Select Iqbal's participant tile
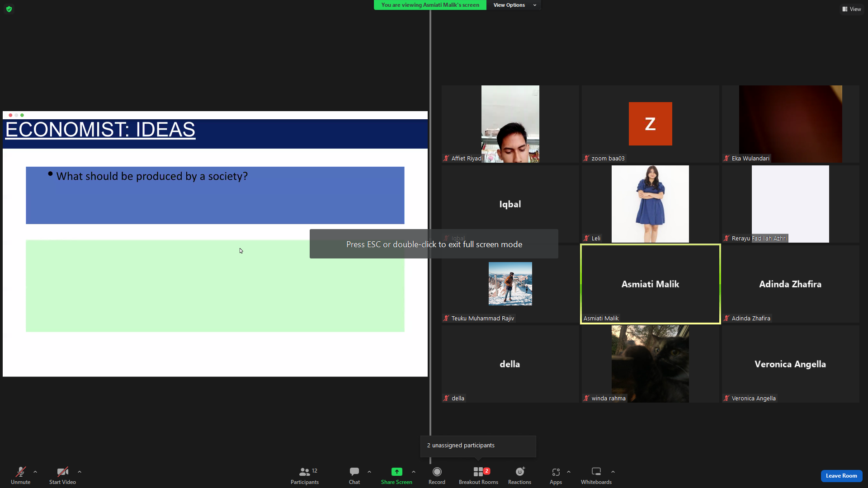The image size is (868, 488). click(510, 204)
